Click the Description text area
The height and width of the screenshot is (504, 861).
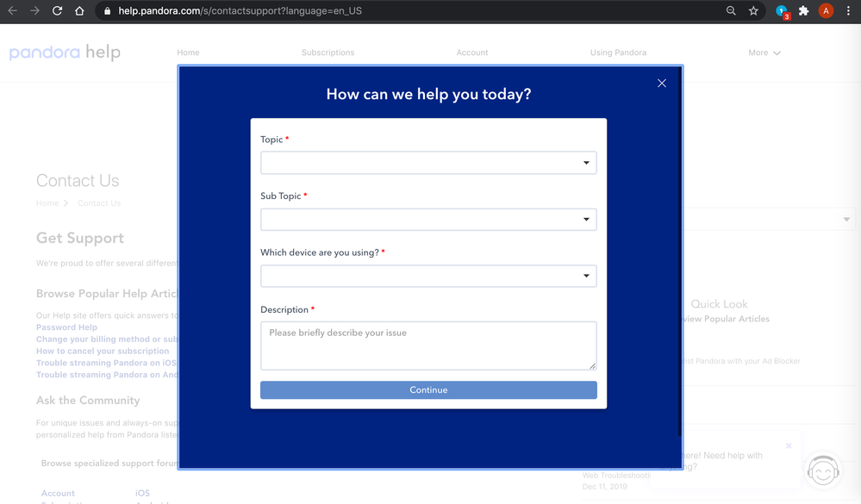428,345
